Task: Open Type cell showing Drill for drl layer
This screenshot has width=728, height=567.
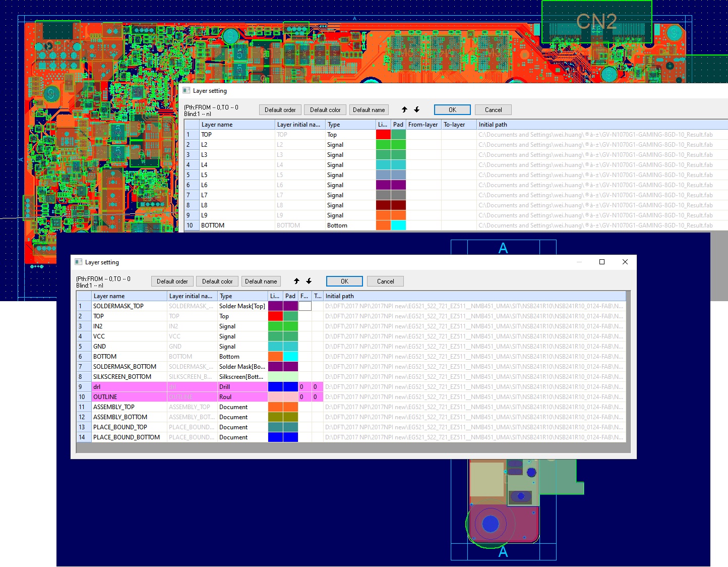Action: 242,387
